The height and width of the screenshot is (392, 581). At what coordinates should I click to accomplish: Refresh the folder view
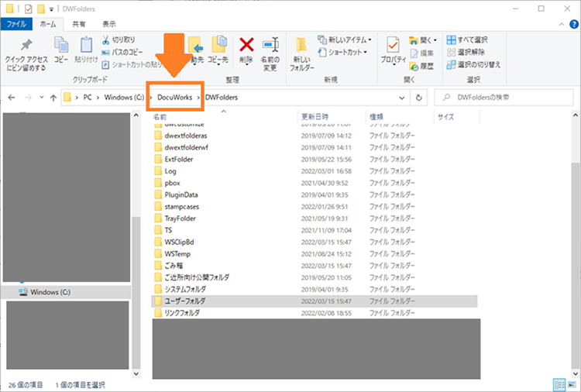click(418, 98)
